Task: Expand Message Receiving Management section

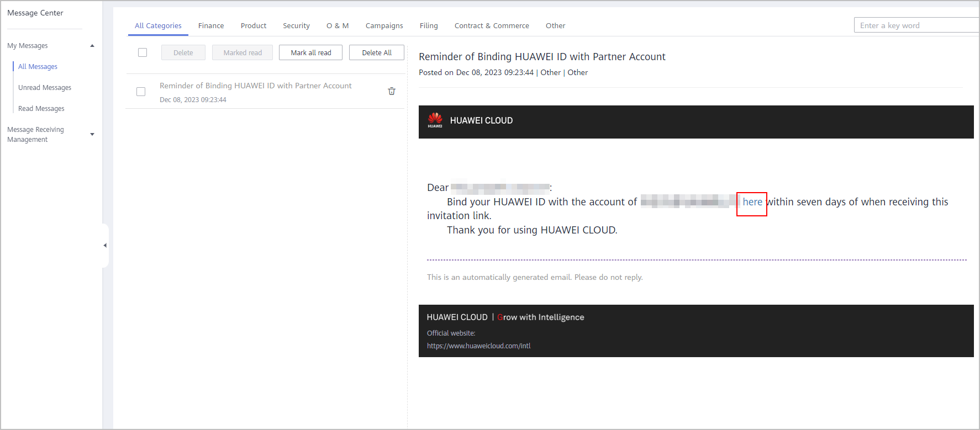Action: pyautogui.click(x=92, y=134)
